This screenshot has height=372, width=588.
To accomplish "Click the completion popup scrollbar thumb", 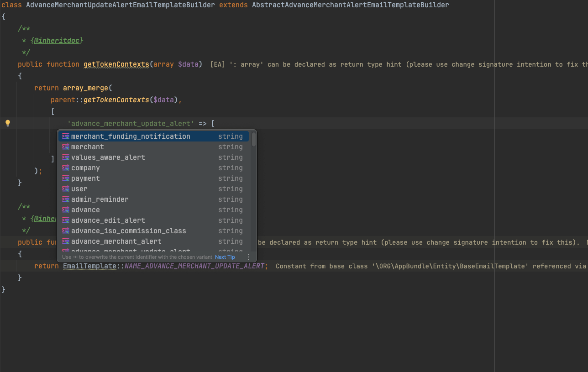I will [x=254, y=140].
